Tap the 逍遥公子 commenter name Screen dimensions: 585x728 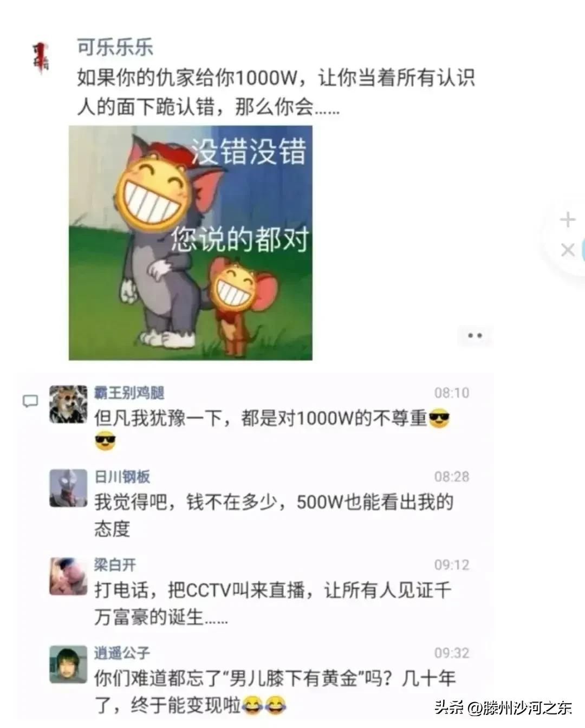point(122,653)
